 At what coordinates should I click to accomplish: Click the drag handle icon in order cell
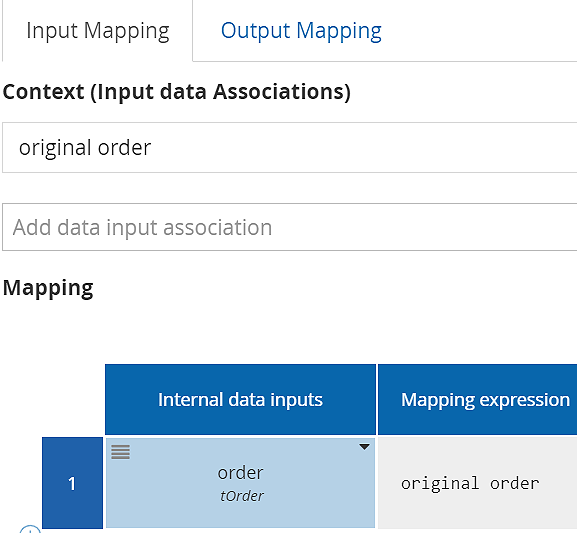120,452
